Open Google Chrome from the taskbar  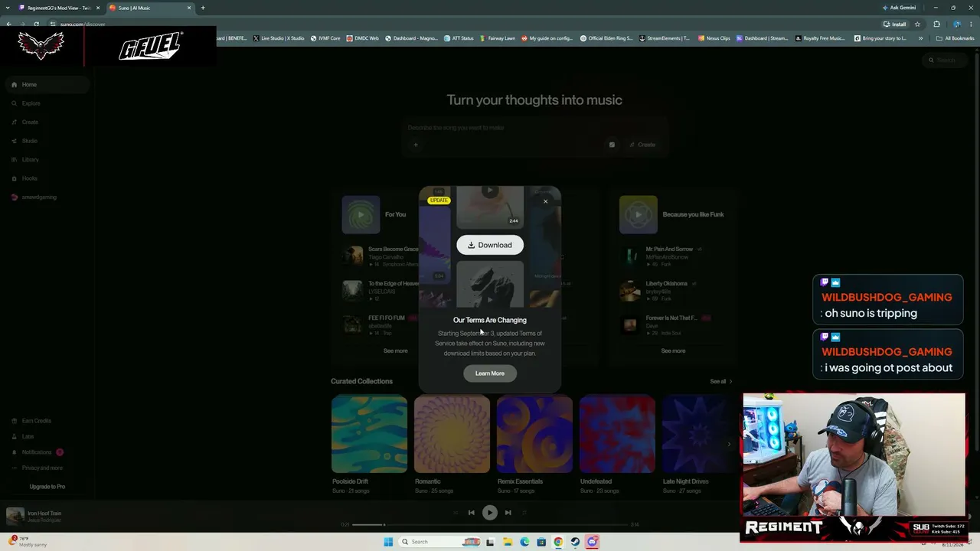point(558,542)
